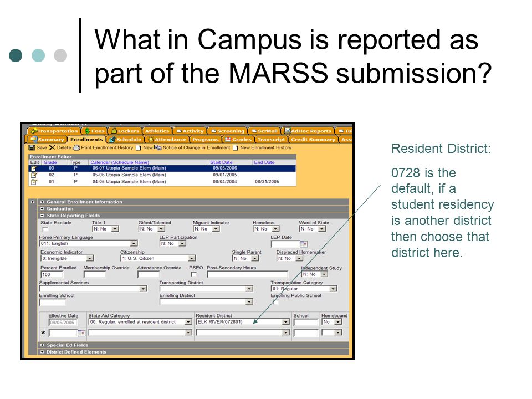Click the New Enrollment History page icon

236,147
